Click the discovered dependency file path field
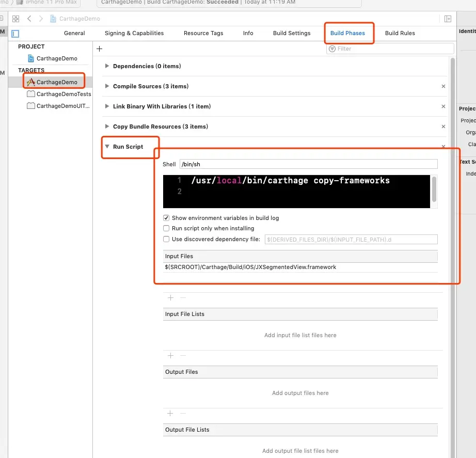This screenshot has width=476, height=458. 351,239
